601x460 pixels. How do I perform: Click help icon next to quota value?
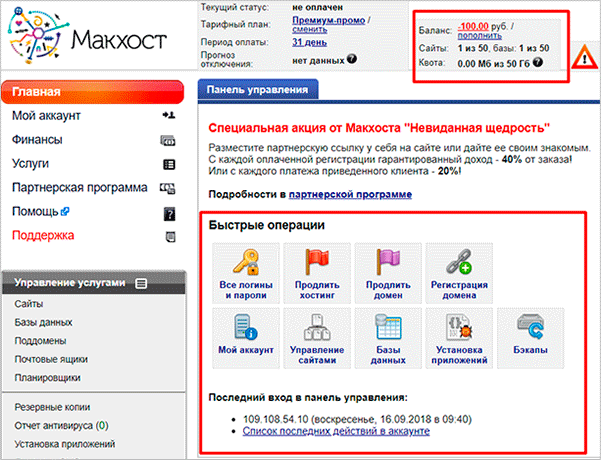coord(538,62)
